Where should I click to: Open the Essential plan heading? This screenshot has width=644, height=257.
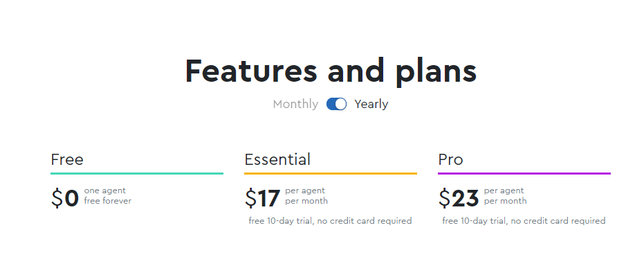[x=277, y=159]
